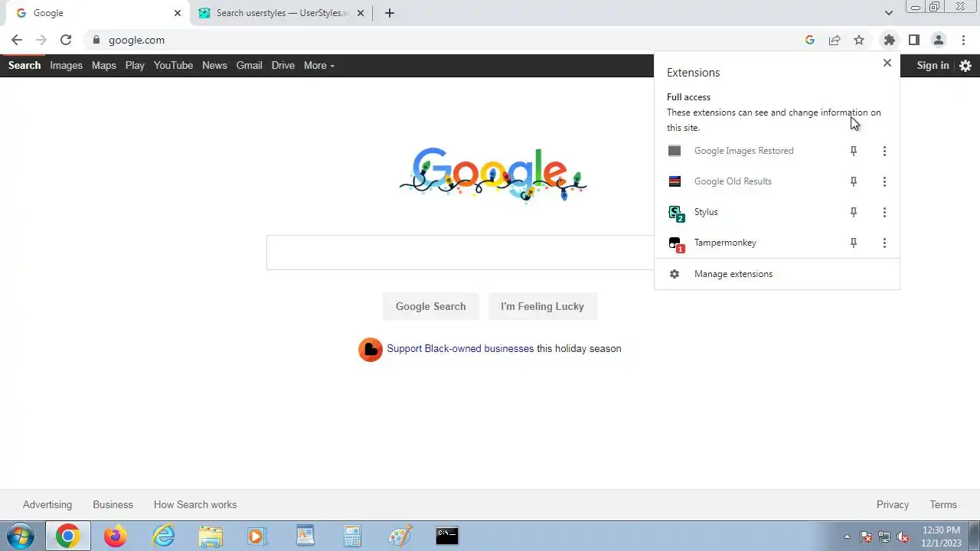Open the browser side panel icon
The height and width of the screenshot is (551, 980).
(913, 40)
